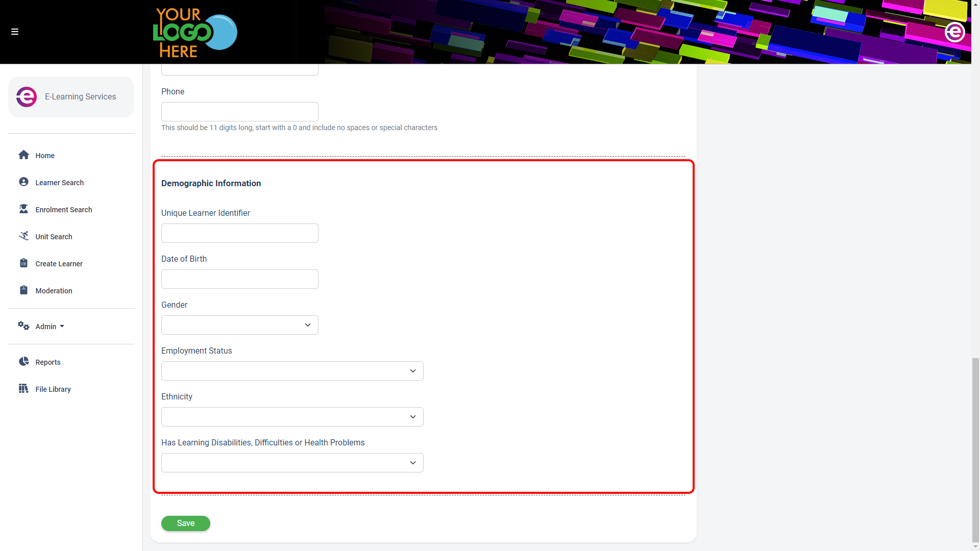Click the Date of Birth label

point(184,259)
